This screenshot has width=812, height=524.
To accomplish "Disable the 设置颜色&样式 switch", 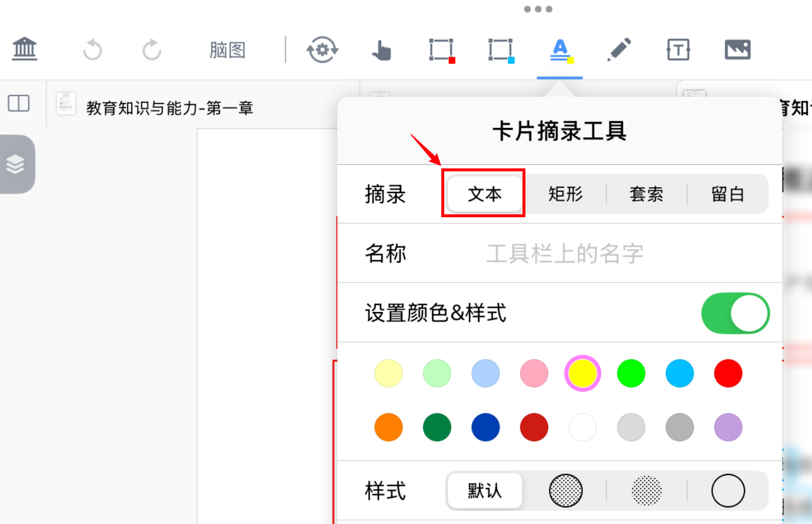I will click(x=735, y=313).
